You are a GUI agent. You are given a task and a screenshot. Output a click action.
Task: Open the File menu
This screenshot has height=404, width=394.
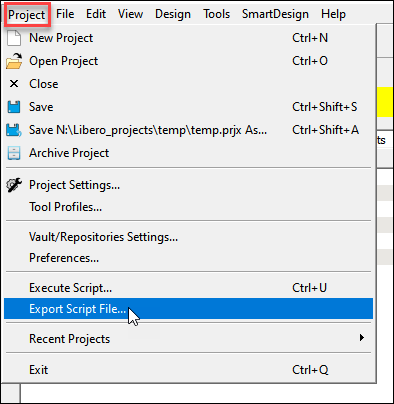pos(65,14)
